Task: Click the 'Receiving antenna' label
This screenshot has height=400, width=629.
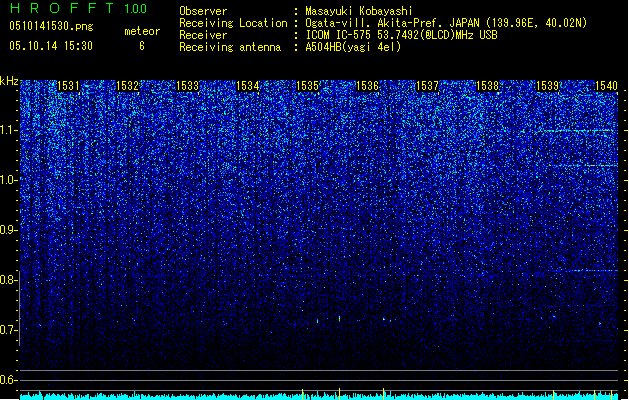Action: pos(230,47)
